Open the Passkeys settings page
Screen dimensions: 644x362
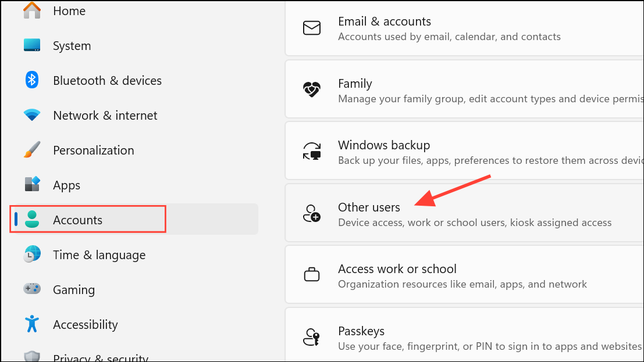pyautogui.click(x=464, y=335)
